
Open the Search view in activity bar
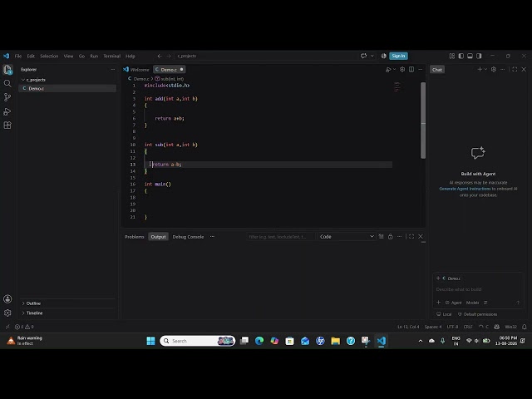(x=7, y=83)
